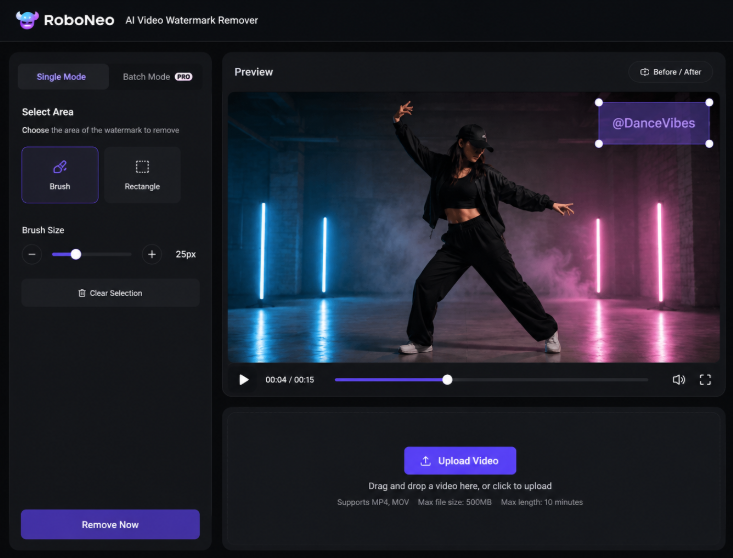Click the Supports MP4, MOV text
This screenshot has width=733, height=558.
[373, 502]
